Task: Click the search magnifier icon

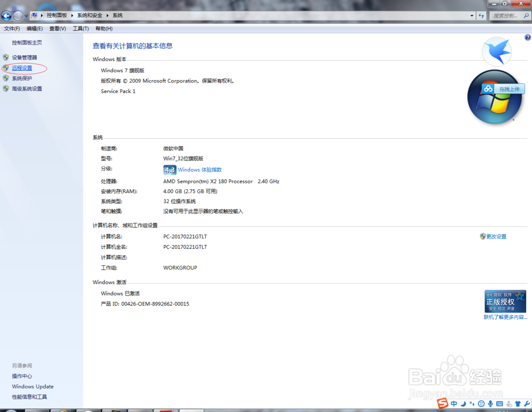Action: pyautogui.click(x=526, y=15)
